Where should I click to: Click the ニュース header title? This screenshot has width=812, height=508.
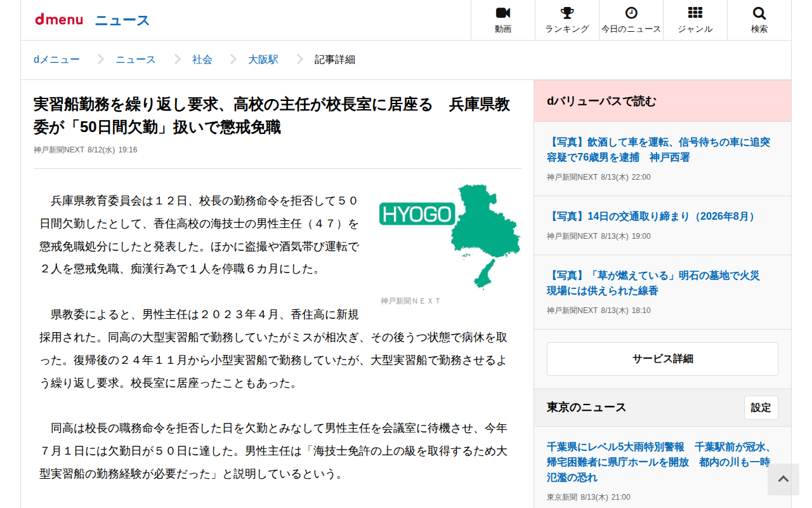coord(122,20)
